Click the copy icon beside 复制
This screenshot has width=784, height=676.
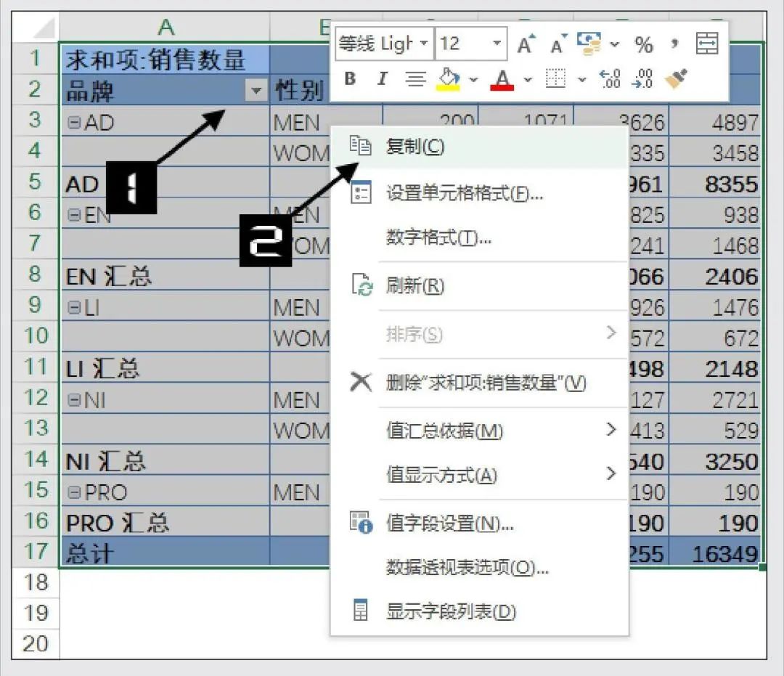point(361,145)
